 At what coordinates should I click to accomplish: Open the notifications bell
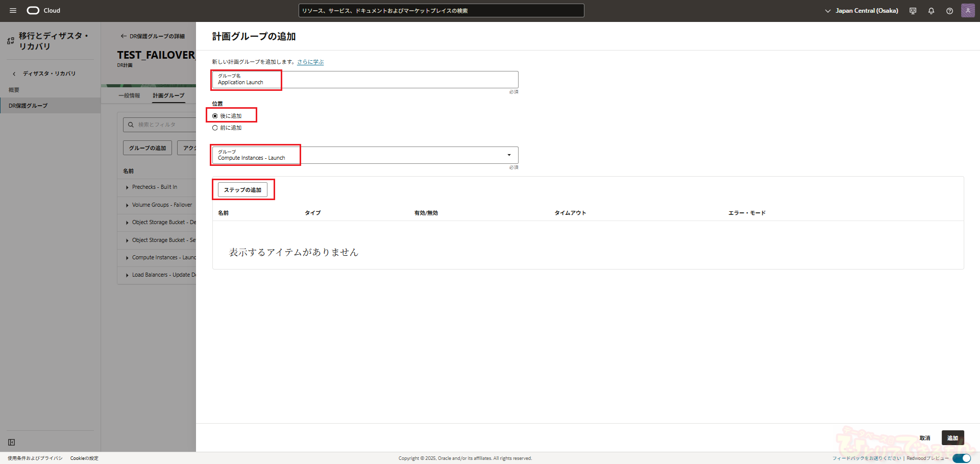[931, 11]
